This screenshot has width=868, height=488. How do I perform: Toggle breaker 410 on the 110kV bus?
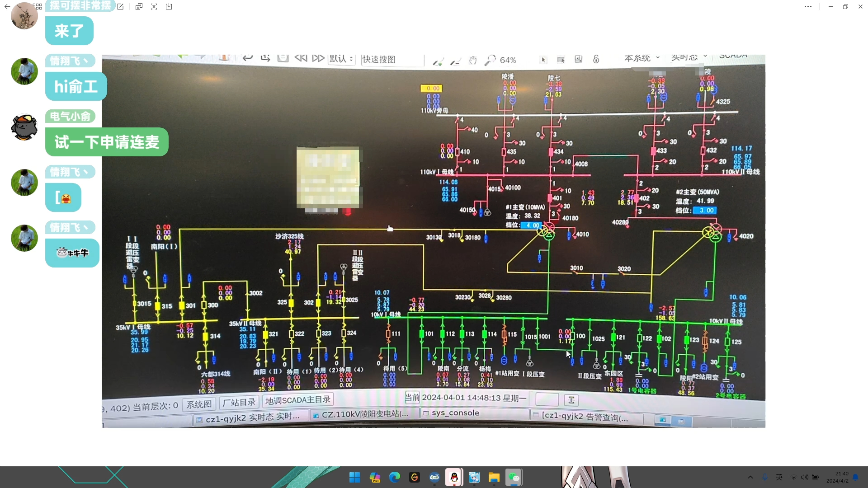click(458, 152)
